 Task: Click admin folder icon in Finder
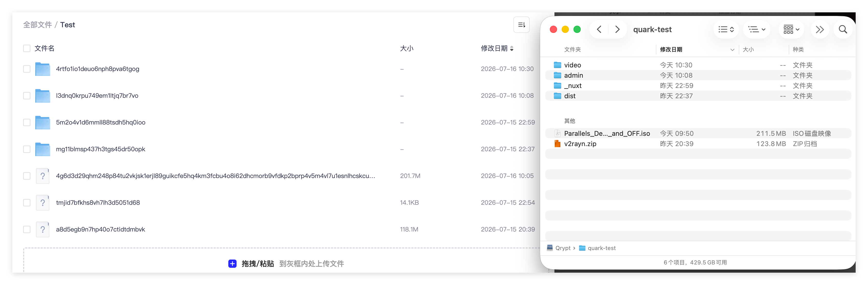click(x=558, y=75)
